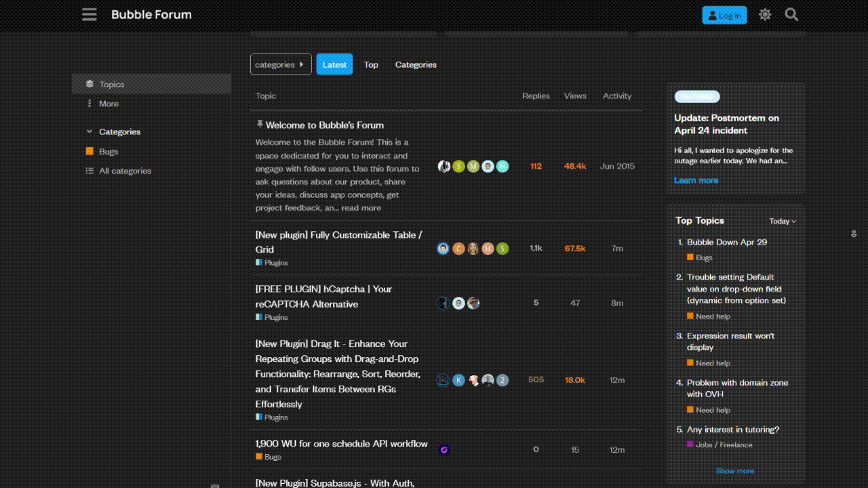Screen dimensions: 868x488
Task: Click the S avatar in Customizable Table row
Action: point(502,249)
